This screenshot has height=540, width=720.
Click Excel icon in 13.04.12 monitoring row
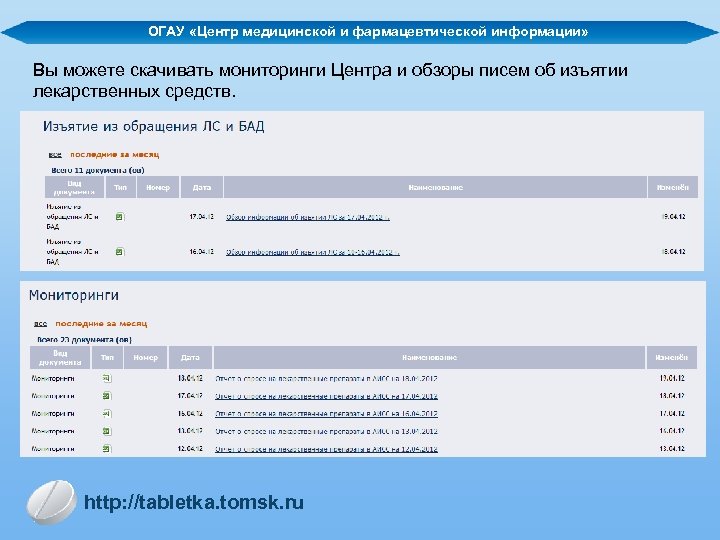(x=107, y=431)
